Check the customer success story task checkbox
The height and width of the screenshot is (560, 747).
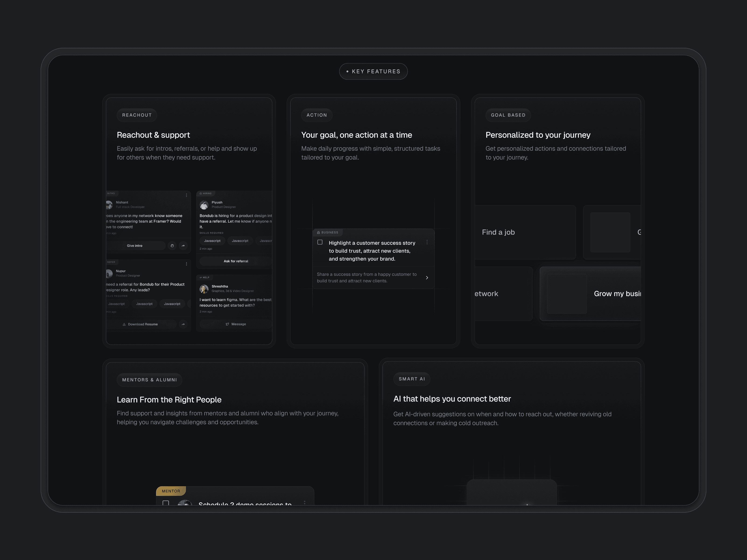320,242
